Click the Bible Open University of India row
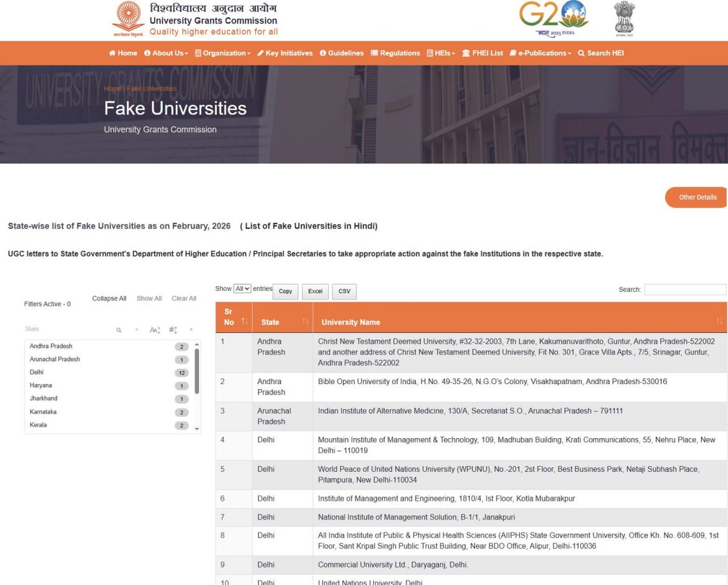Viewport: 728px width, 585px height. (x=471, y=387)
